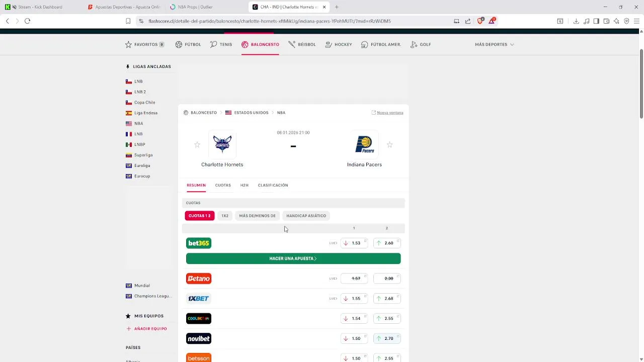This screenshot has height=362, width=644.
Task: Open the Brave Rewards triangle icon
Action: [492, 21]
